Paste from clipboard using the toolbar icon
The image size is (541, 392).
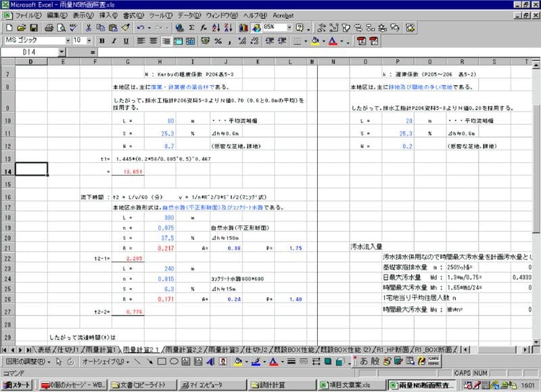tap(113, 28)
